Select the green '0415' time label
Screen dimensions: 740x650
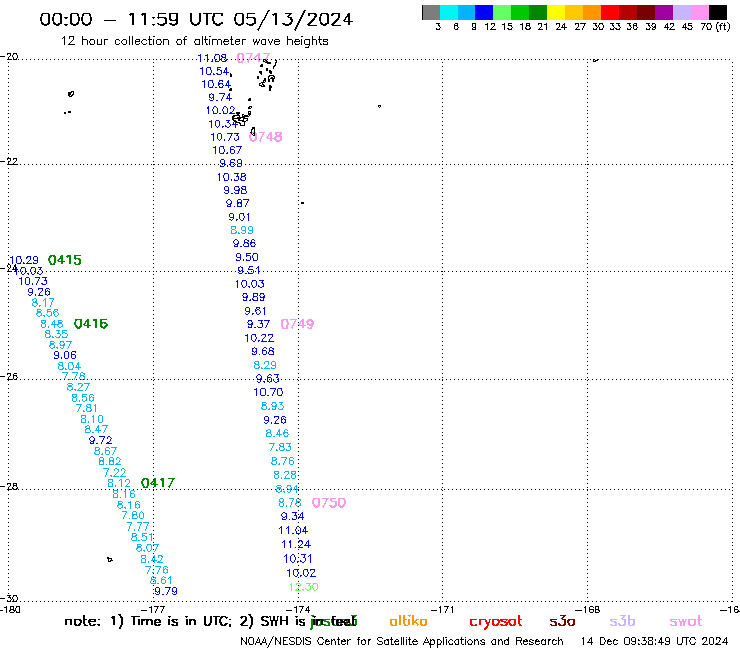pos(65,260)
